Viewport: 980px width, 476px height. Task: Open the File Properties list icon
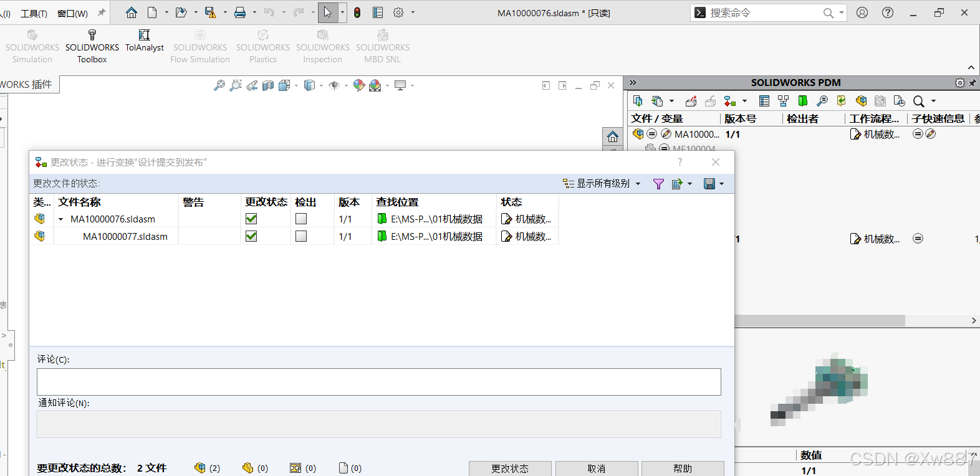[x=378, y=12]
